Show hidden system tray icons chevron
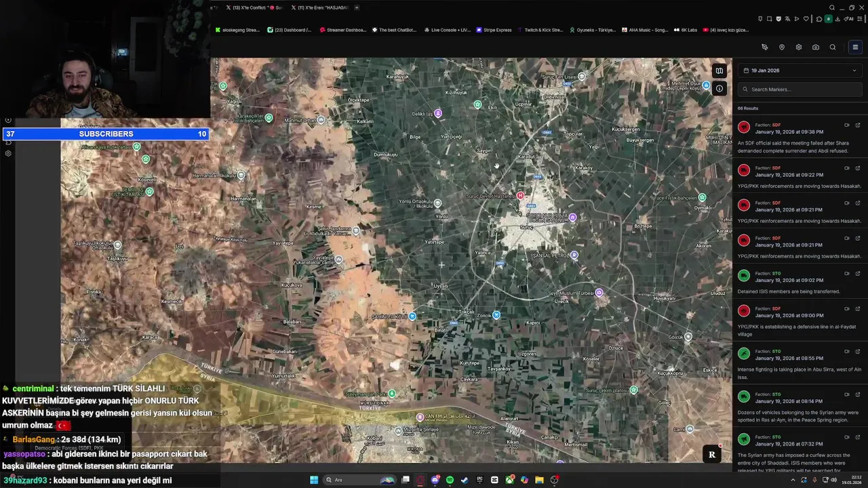Screen dimensions: 868x488 [793, 480]
